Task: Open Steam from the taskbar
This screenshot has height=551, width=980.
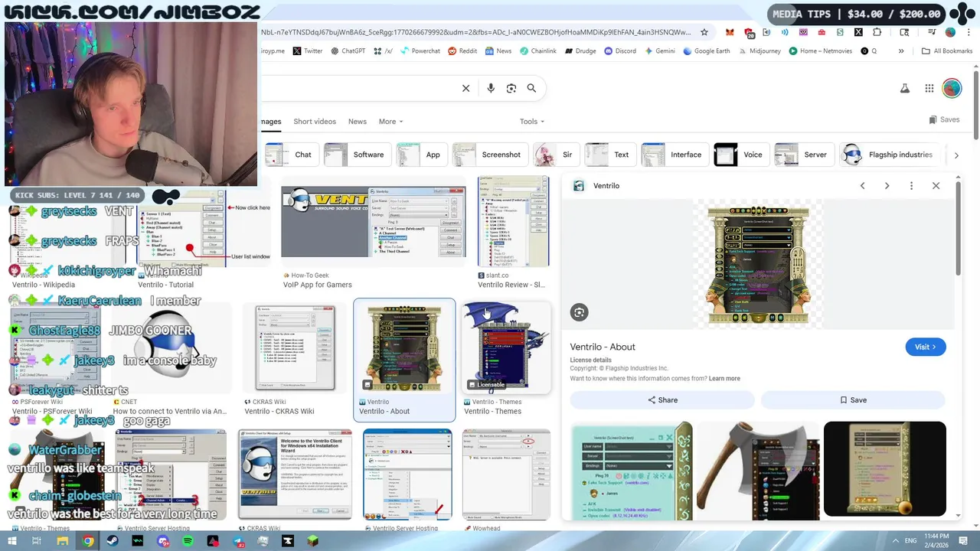Action: point(113,541)
